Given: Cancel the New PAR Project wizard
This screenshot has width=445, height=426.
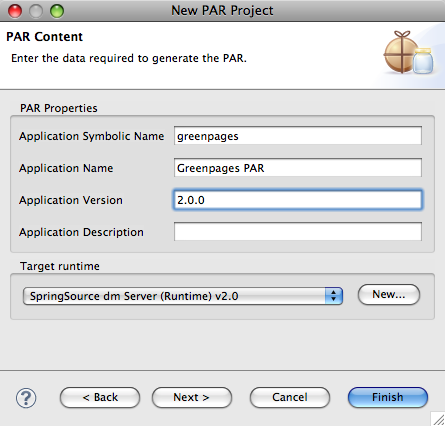Looking at the screenshot, I should click(290, 397).
